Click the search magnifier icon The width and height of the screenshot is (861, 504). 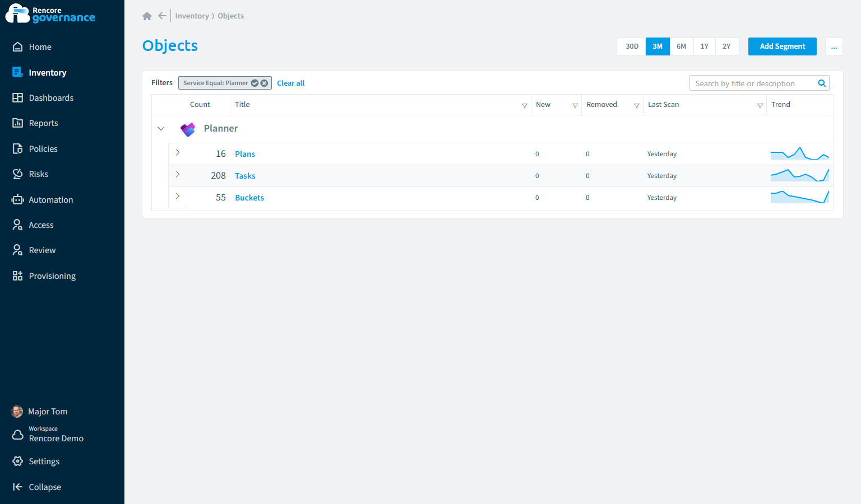[x=822, y=83]
